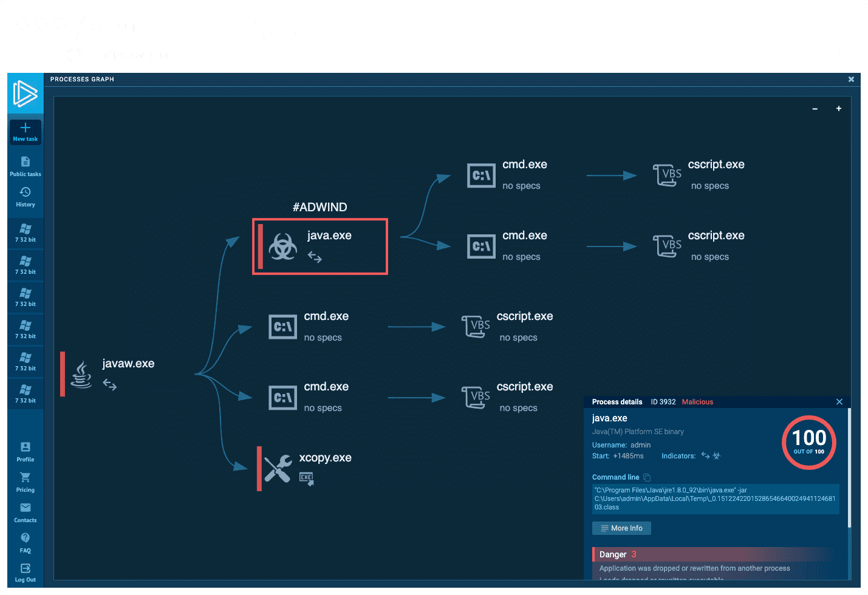Select the javaw.exe Java process icon
The height and width of the screenshot is (595, 868).
81,374
